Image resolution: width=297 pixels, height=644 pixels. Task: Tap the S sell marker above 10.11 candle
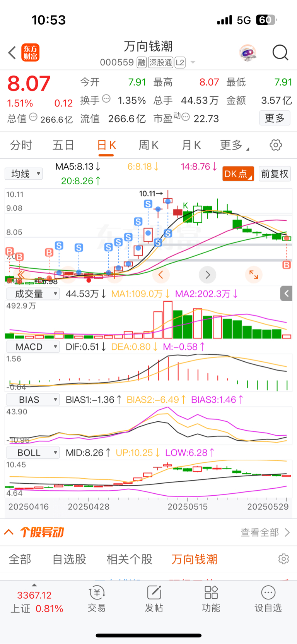(x=148, y=204)
